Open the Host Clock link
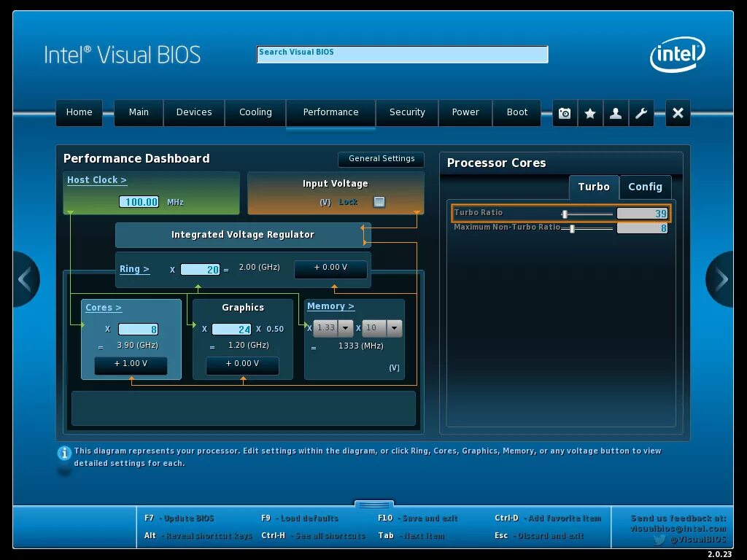Screen dimensions: 747x560 click(x=97, y=180)
